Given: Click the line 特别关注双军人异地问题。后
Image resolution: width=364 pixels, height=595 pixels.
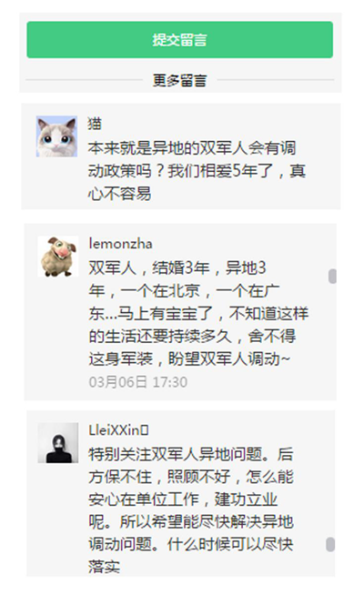Looking at the screenshot, I should pos(191,454).
